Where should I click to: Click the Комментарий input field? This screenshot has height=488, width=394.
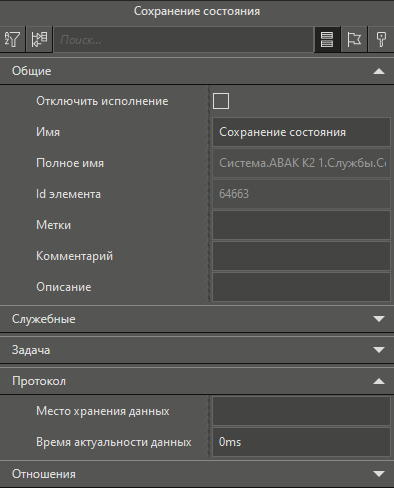point(301,256)
